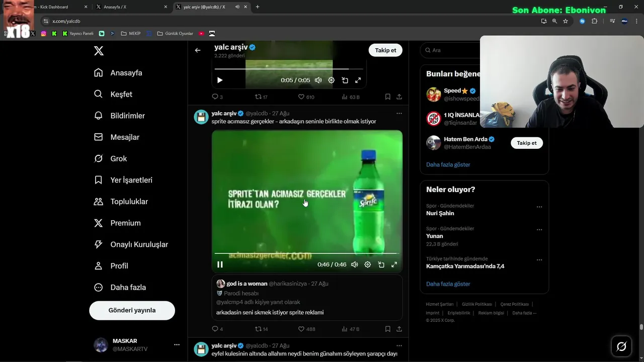Enter fullscreen on the 0:05 video
Viewport: 644px width, 362px height.
[x=358, y=80]
